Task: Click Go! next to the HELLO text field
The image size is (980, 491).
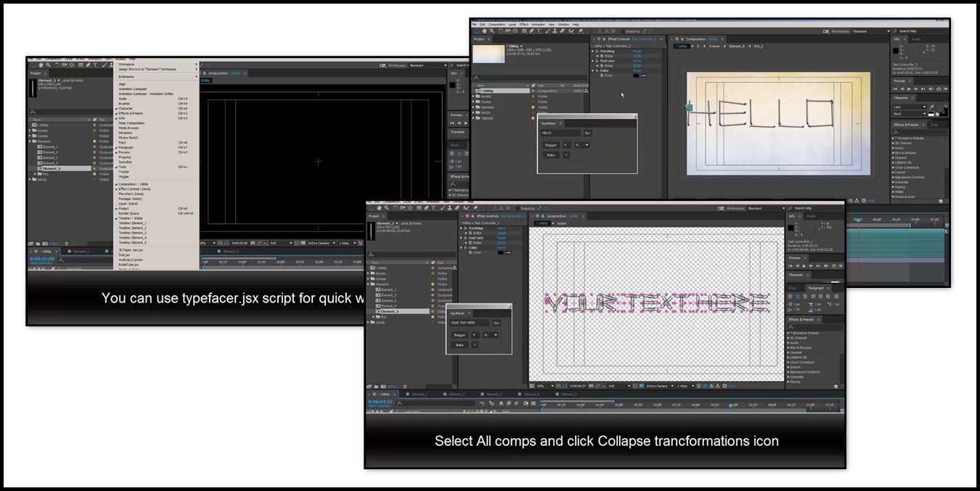Action: coord(588,133)
